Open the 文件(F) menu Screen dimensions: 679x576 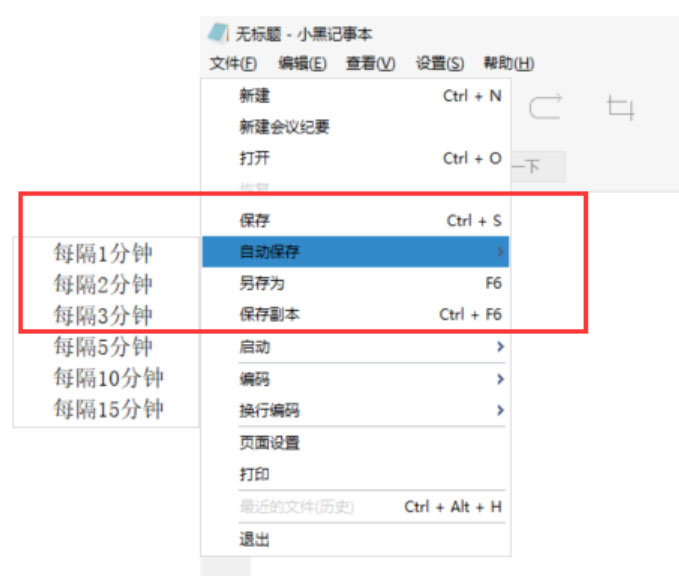coord(233,64)
